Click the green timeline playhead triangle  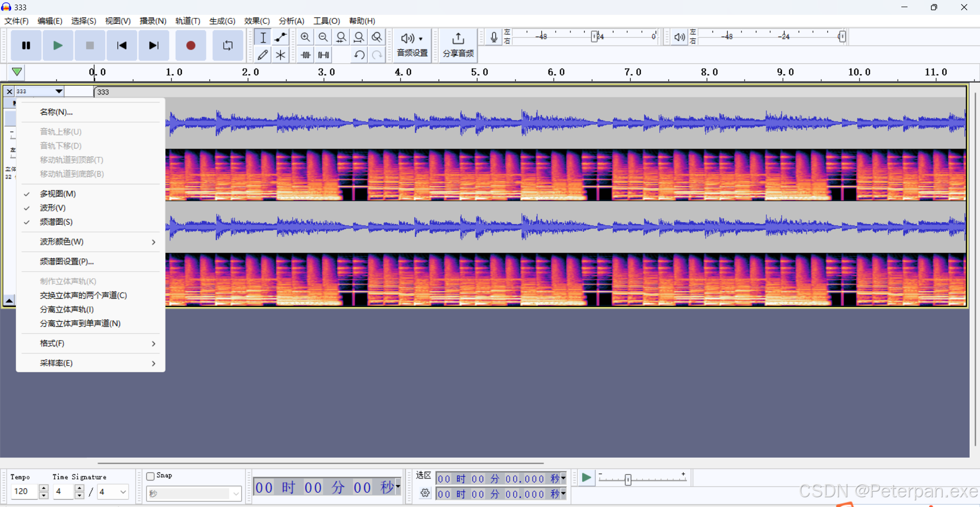pyautogui.click(x=17, y=72)
